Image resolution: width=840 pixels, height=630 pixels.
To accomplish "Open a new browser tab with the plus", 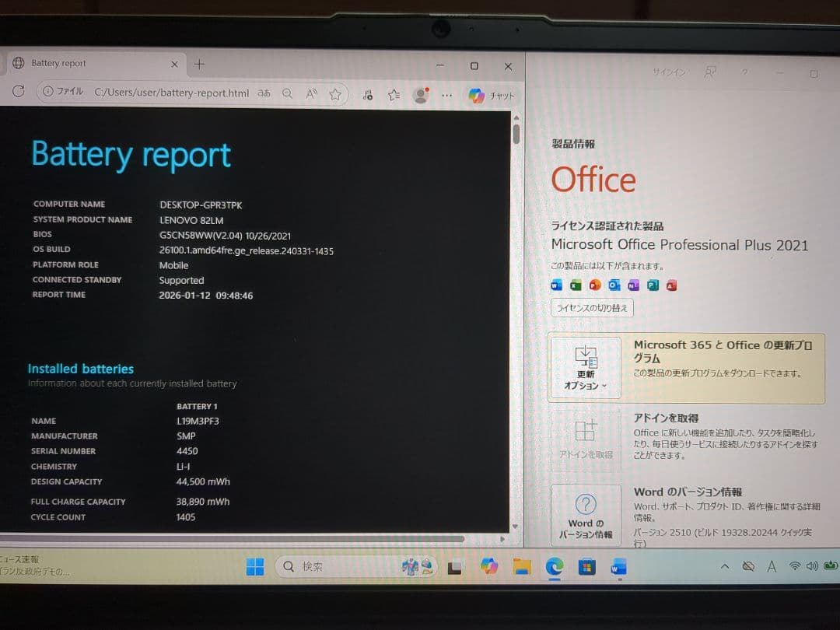I will [201, 64].
